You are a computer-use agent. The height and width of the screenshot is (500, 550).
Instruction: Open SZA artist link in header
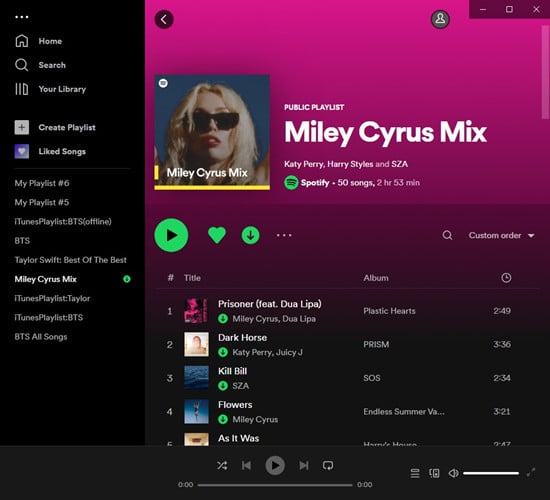pos(400,164)
